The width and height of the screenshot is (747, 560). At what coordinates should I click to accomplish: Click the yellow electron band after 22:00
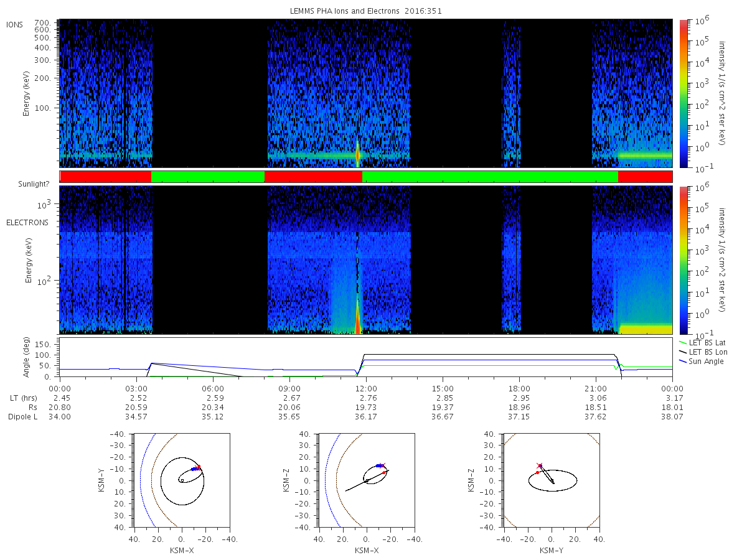(x=646, y=329)
